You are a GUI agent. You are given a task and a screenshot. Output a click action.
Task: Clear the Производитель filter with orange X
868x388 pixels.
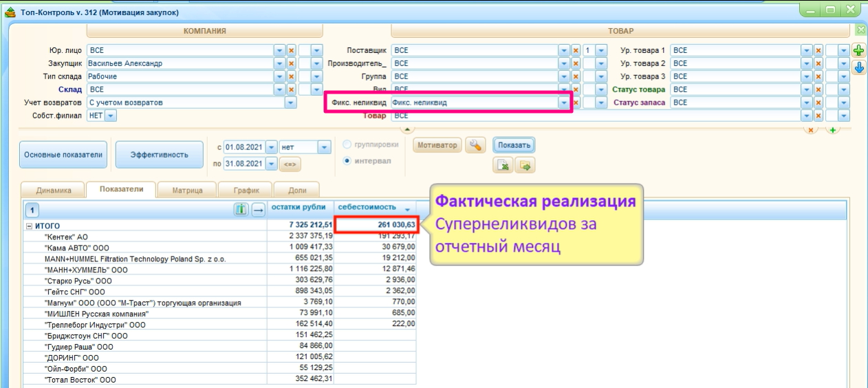coord(576,63)
